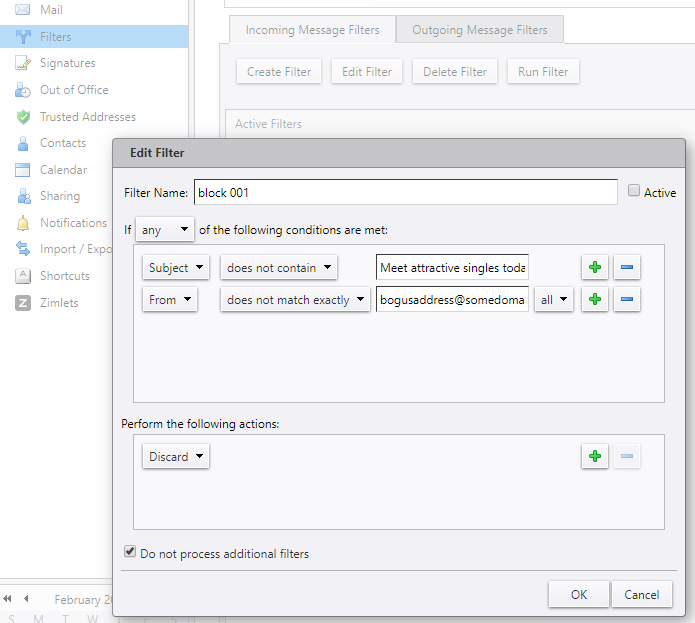Click the Import / Export arrows icon

pyautogui.click(x=23, y=249)
